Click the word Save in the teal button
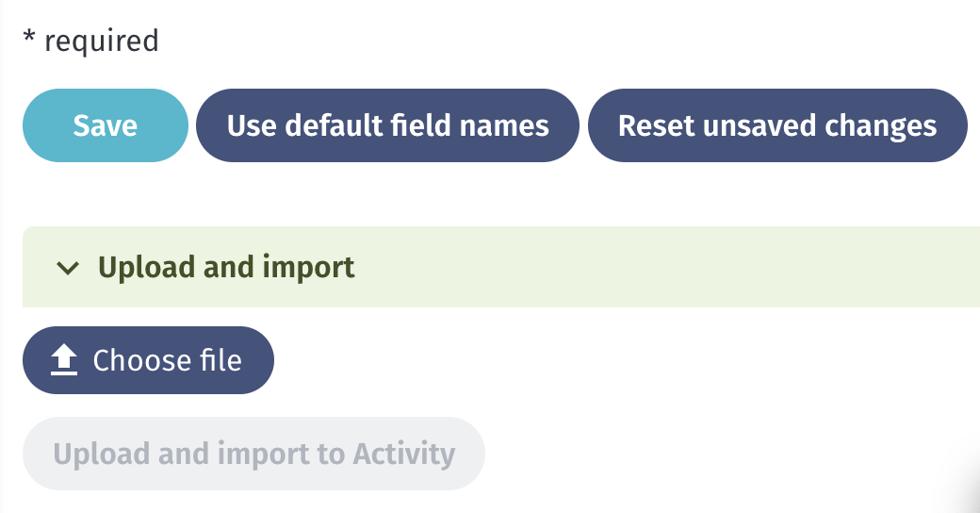Viewport: 980px width, 513px height. [x=105, y=125]
